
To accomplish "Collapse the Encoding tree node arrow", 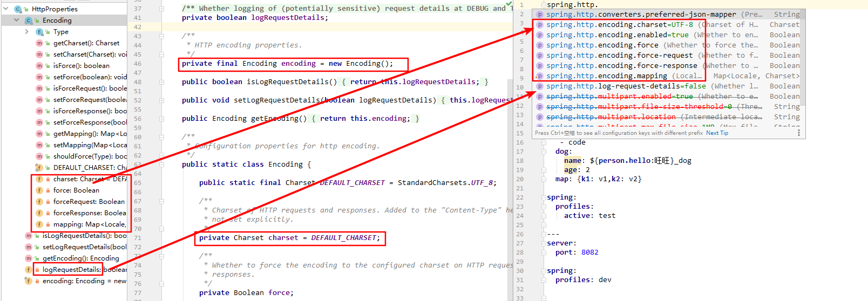I will (x=17, y=20).
